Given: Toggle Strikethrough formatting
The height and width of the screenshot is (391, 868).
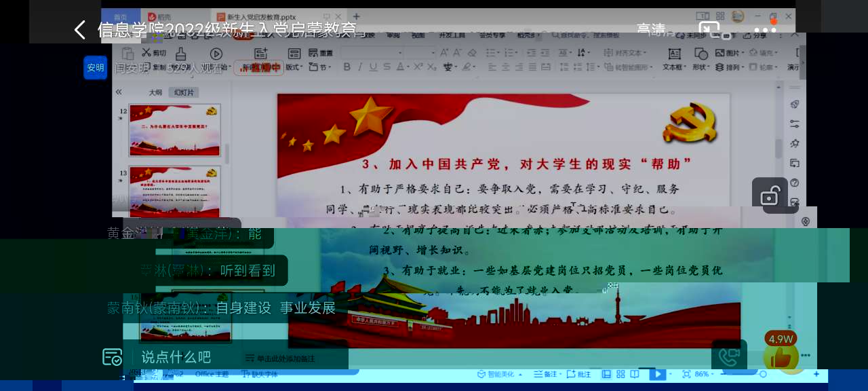Looking at the screenshot, I should coord(387,67).
